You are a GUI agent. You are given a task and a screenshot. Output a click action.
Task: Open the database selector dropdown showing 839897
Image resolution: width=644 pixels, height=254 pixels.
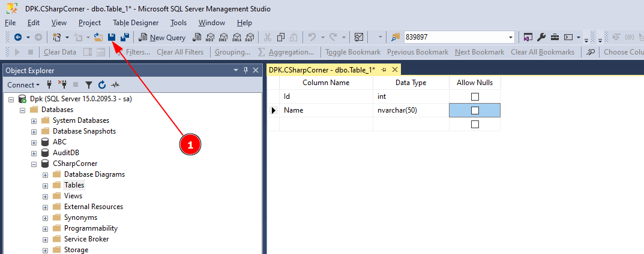click(511, 37)
